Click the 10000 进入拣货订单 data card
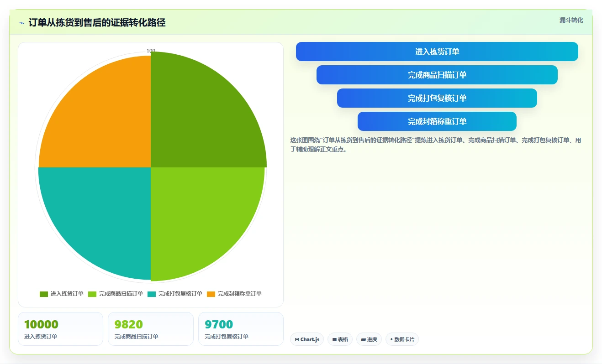This screenshot has width=602, height=364. pos(60,329)
